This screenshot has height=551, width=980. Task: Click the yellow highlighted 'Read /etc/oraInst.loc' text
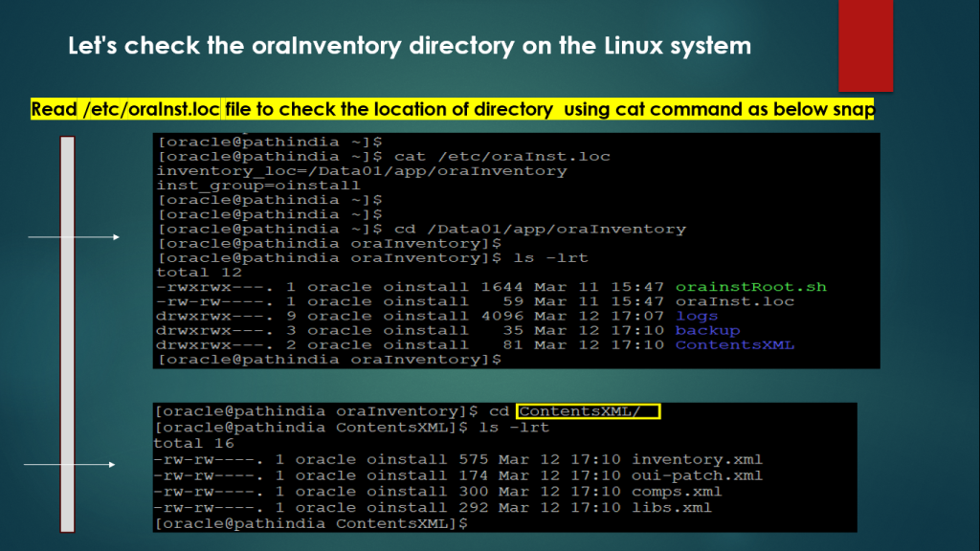point(125,109)
